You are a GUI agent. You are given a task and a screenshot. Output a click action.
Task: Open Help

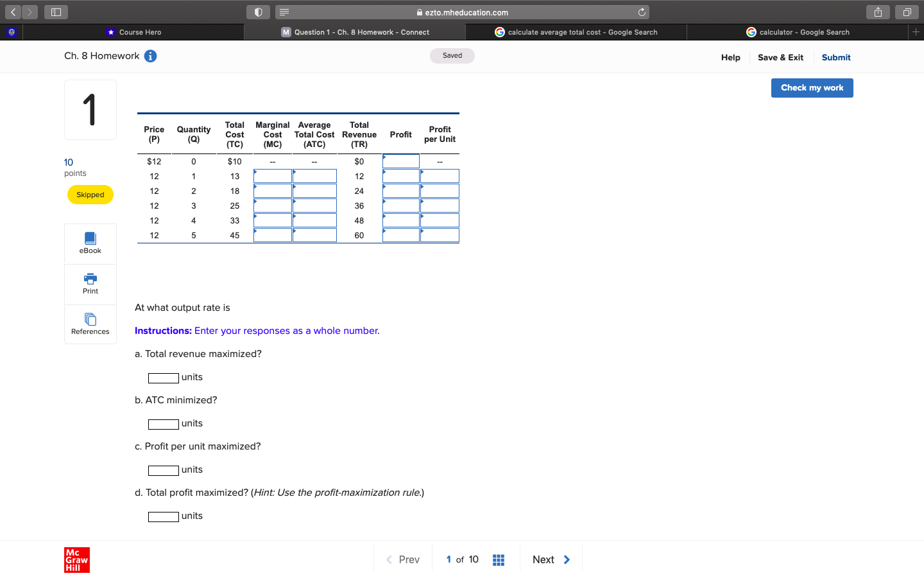730,57
